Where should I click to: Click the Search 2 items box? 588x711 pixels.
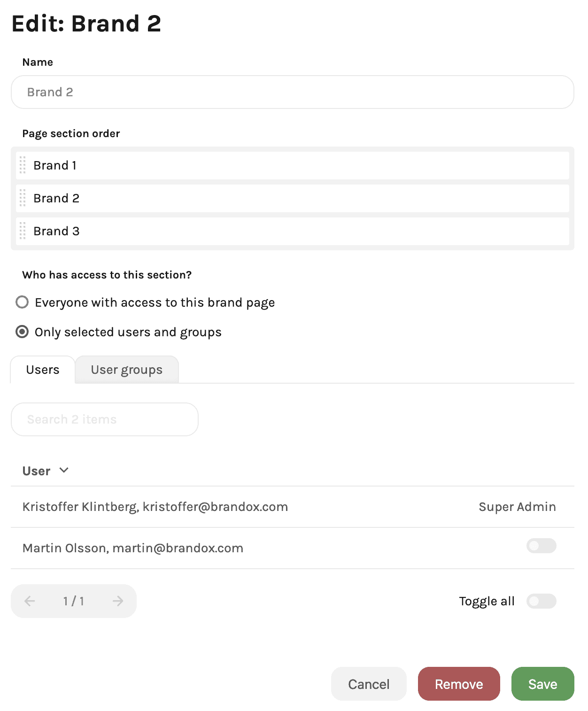(105, 419)
